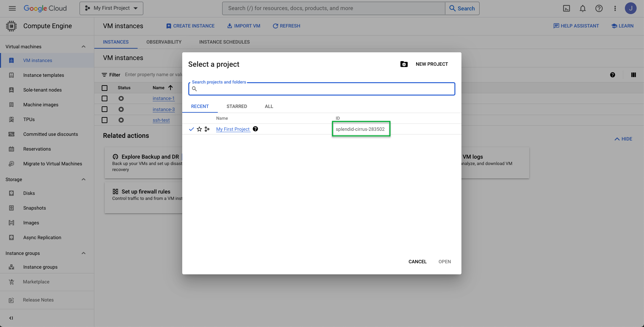
Task: Click the Search projects and folders field
Action: 321,89
